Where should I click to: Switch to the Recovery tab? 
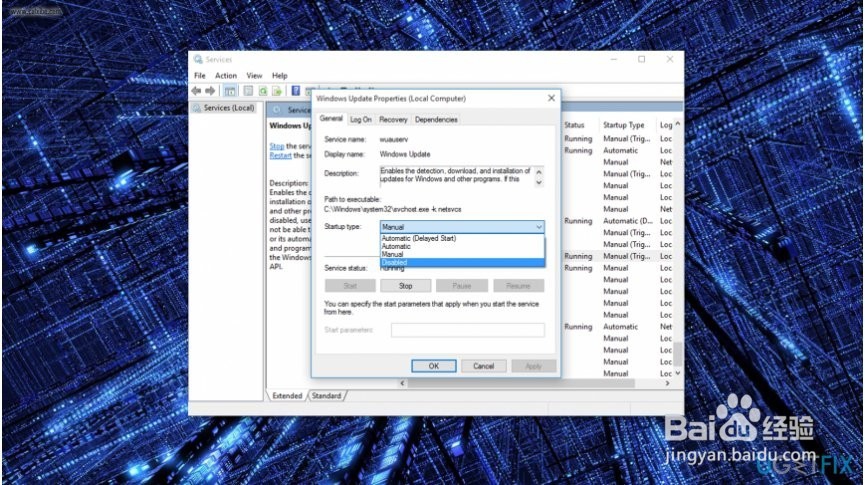pyautogui.click(x=393, y=119)
